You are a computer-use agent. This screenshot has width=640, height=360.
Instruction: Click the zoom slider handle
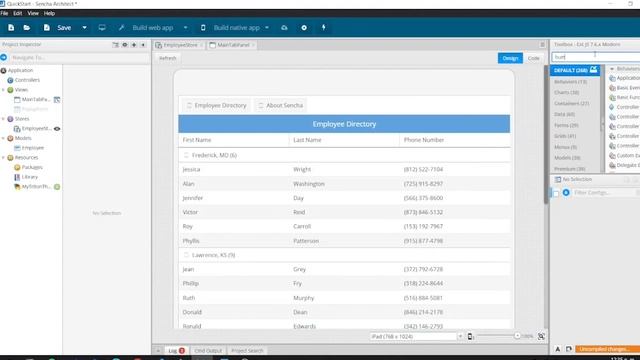pyautogui.click(x=517, y=336)
